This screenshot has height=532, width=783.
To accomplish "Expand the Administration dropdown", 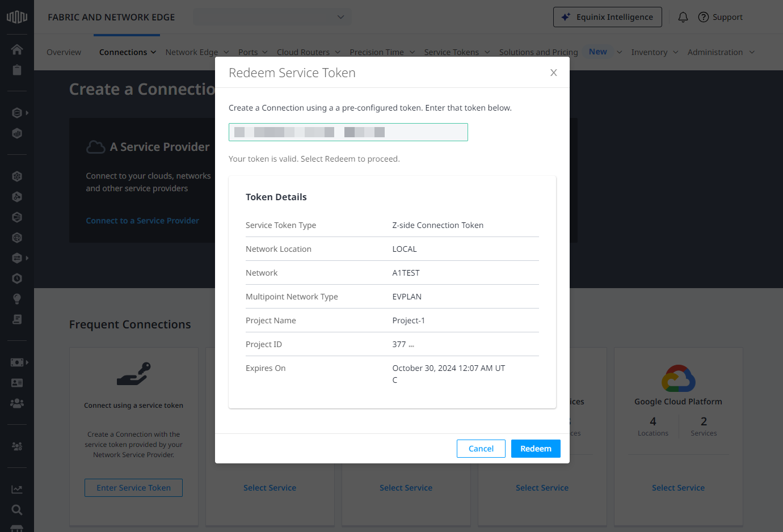I will [721, 52].
